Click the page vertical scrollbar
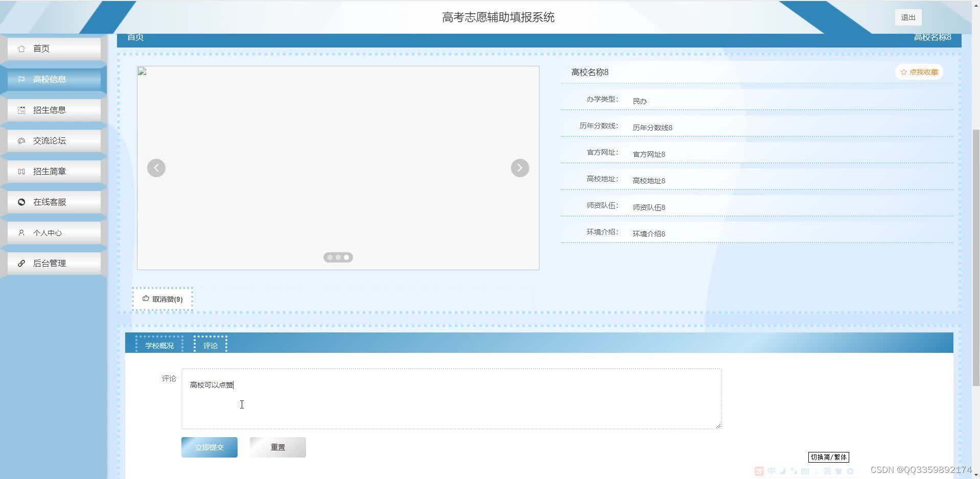980x479 pixels. click(976, 258)
